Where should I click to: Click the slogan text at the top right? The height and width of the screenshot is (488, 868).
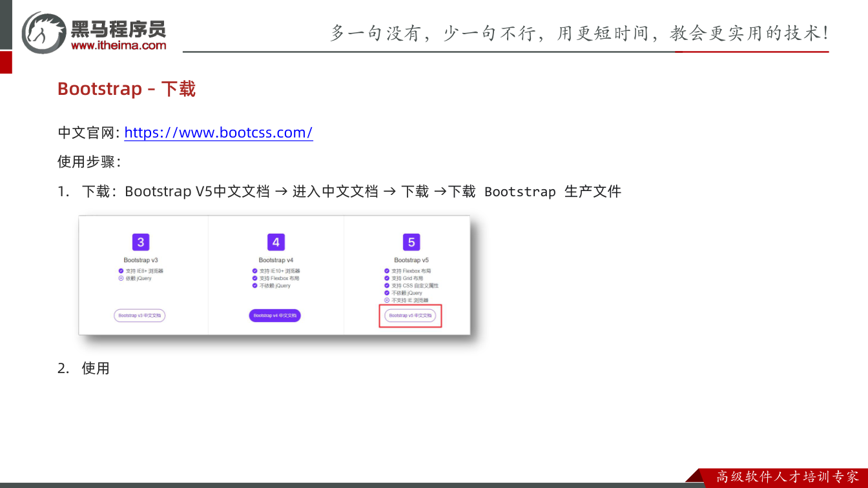579,33
